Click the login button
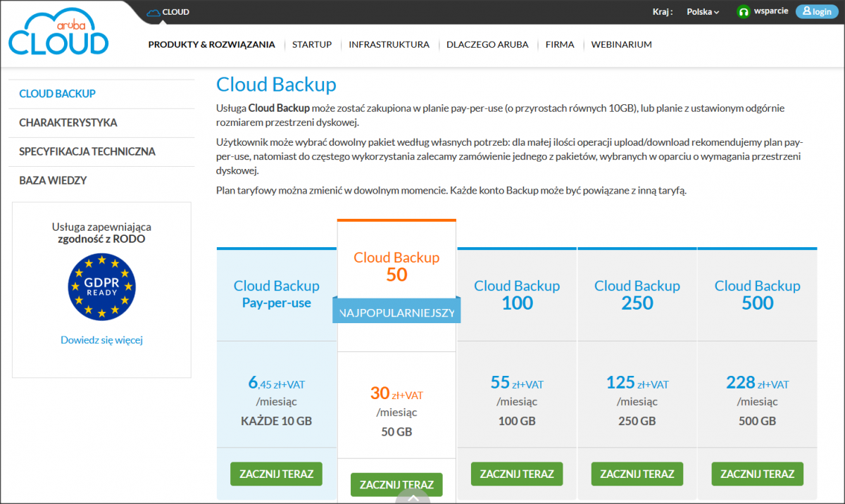Screen dimensions: 845x504 [x=817, y=12]
